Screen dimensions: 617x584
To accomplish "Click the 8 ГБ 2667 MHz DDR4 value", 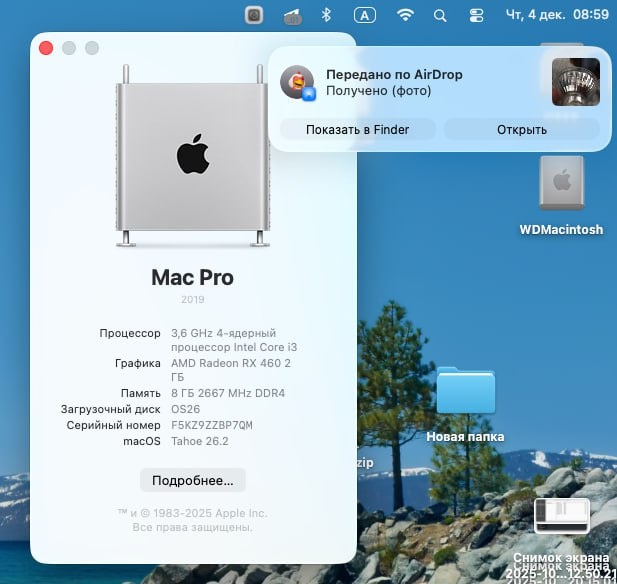I will 228,393.
